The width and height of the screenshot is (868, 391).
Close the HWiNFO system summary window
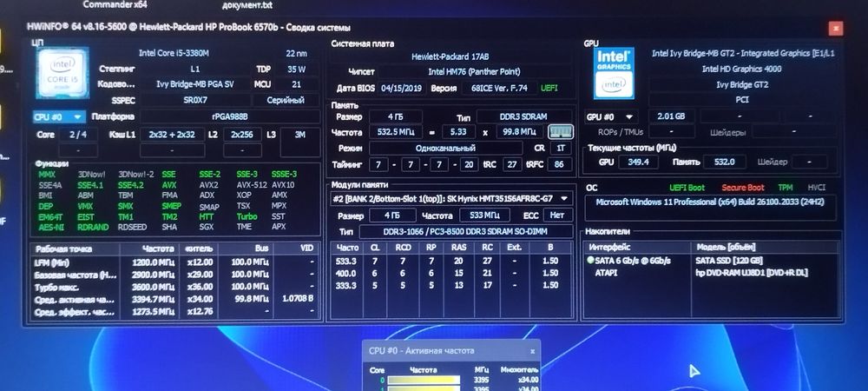coord(837,29)
